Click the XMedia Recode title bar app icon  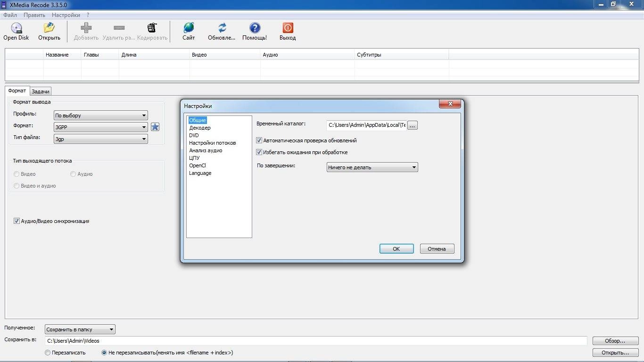click(4, 4)
